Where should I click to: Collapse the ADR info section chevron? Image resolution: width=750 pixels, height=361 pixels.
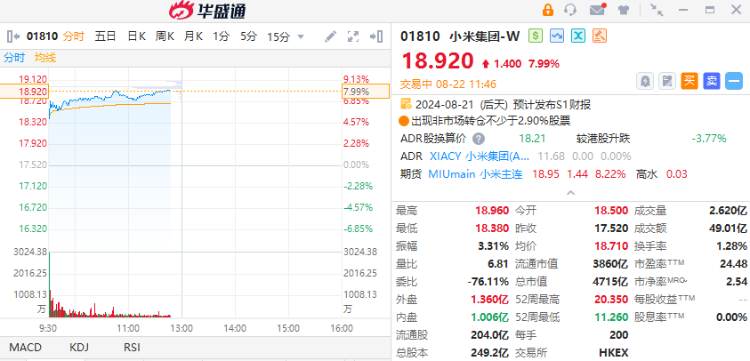[x=571, y=193]
